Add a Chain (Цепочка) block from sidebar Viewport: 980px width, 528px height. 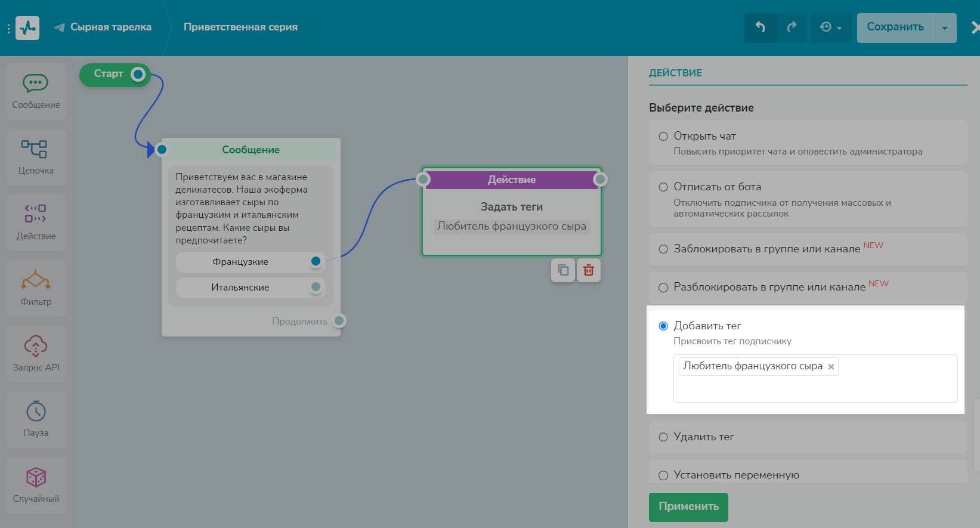pyautogui.click(x=36, y=156)
